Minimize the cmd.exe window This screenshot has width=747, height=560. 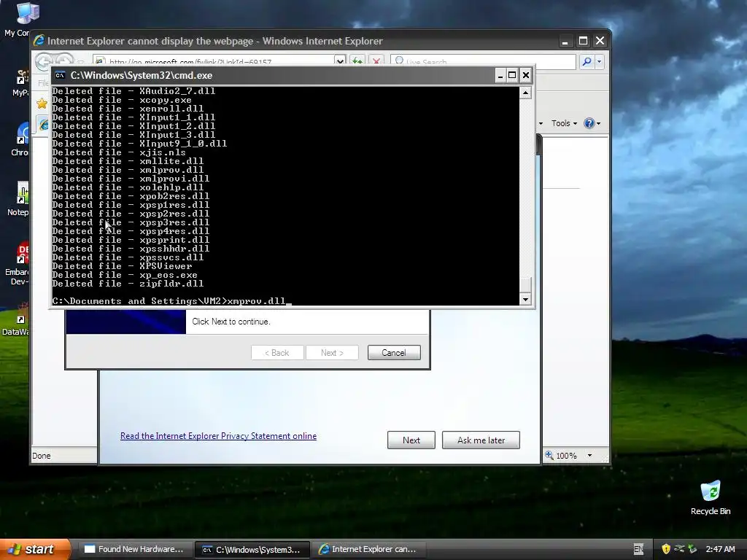click(500, 75)
